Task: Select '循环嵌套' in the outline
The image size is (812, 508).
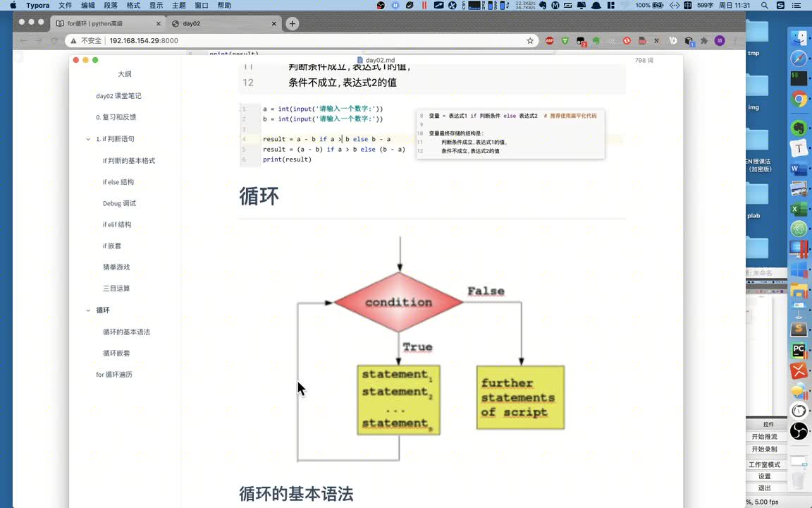Action: 116,353
